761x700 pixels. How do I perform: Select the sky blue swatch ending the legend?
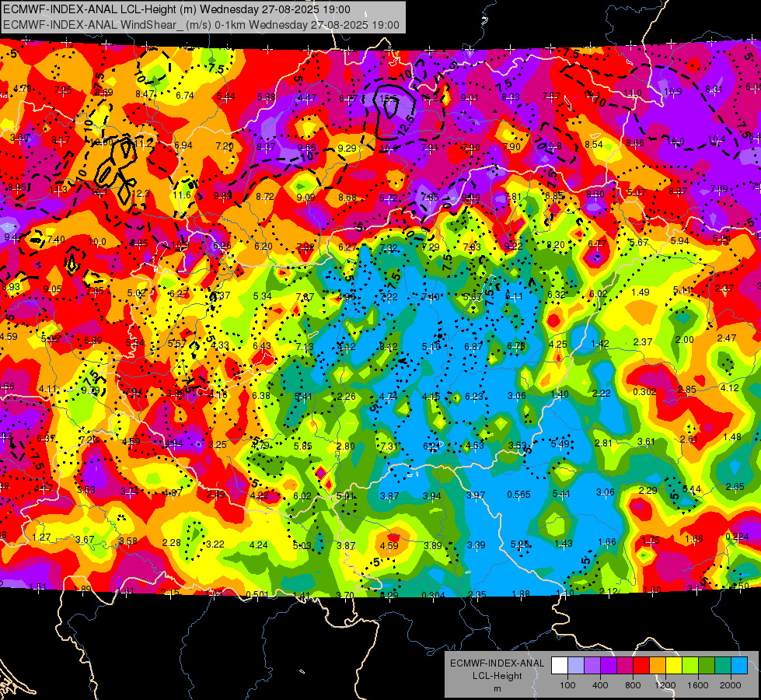pyautogui.click(x=739, y=666)
